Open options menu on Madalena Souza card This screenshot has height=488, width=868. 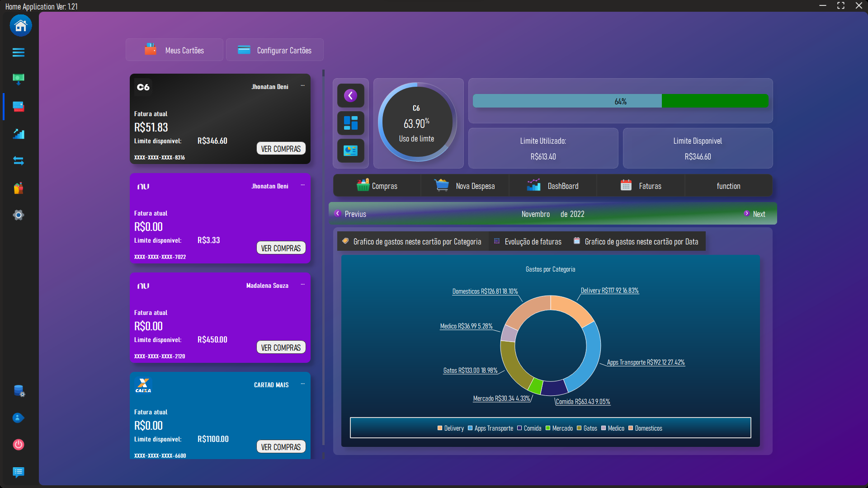point(303,284)
